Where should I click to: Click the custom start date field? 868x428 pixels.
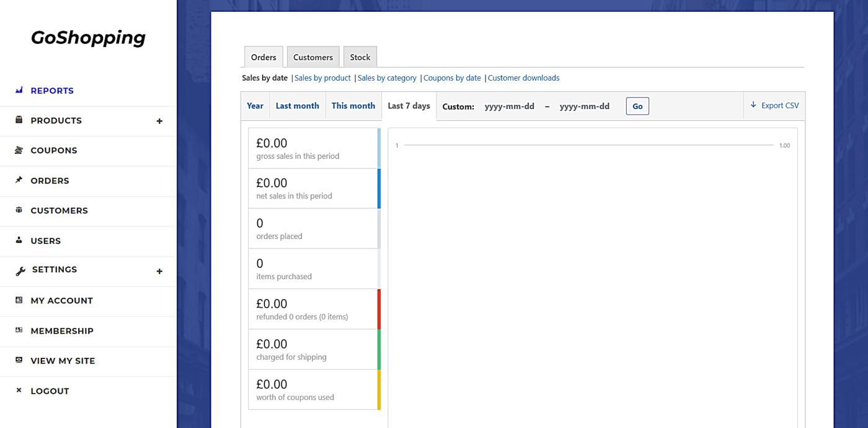click(x=510, y=106)
